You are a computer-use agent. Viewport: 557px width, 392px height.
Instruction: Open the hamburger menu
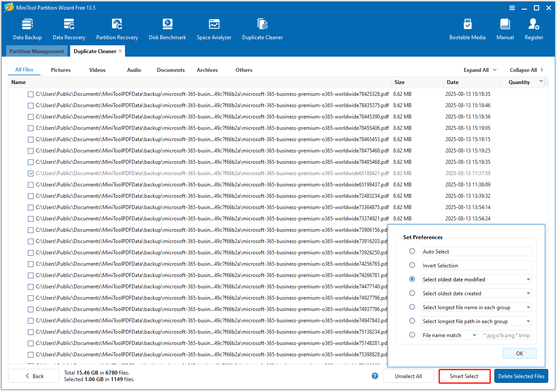click(x=511, y=7)
